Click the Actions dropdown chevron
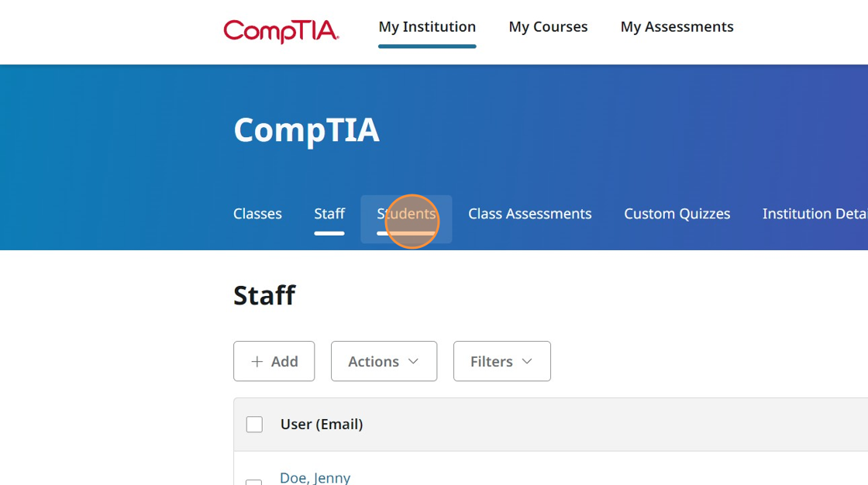The height and width of the screenshot is (485, 868). pyautogui.click(x=413, y=362)
